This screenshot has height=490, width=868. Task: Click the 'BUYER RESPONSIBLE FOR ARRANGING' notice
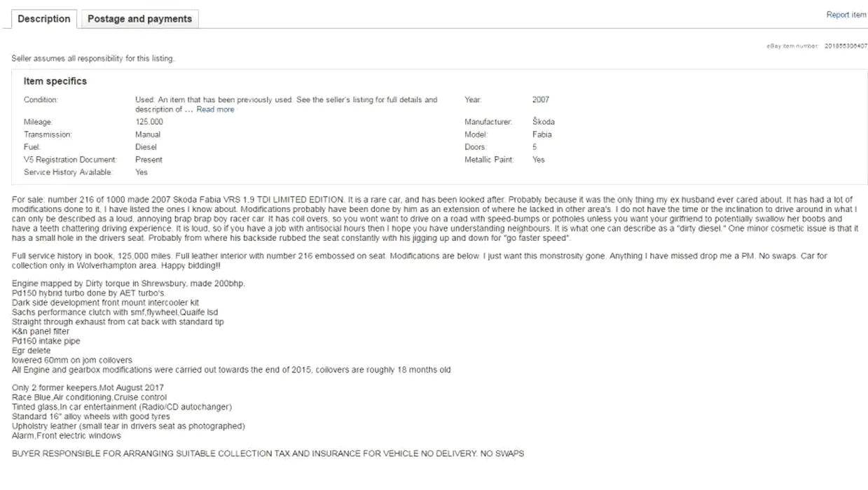pos(268,454)
